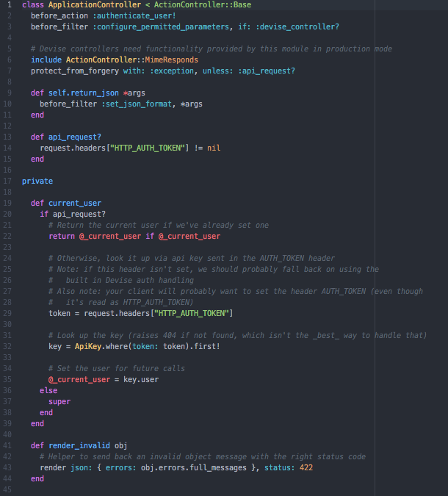Image resolution: width=448 pixels, height=496 pixels.
Task: Click gutter line number 17
Action: (7, 181)
